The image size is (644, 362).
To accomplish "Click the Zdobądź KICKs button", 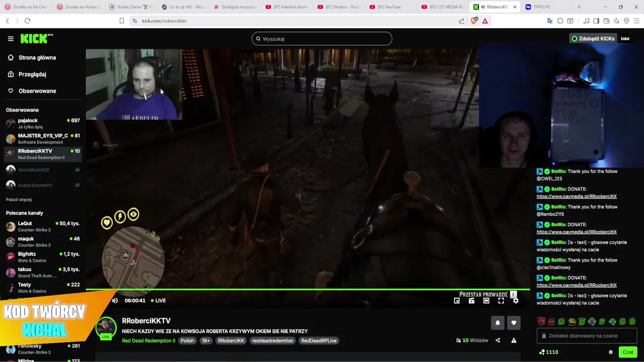I will tap(593, 39).
